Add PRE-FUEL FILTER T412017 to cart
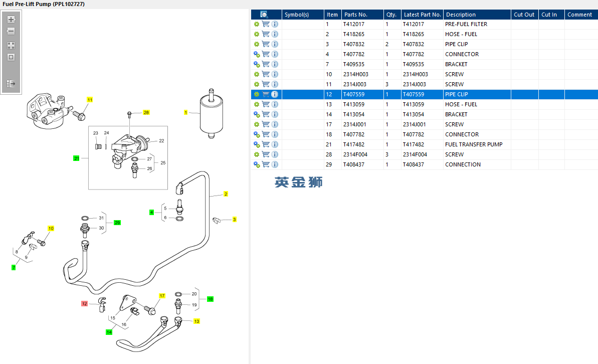The width and height of the screenshot is (598, 364). (266, 24)
